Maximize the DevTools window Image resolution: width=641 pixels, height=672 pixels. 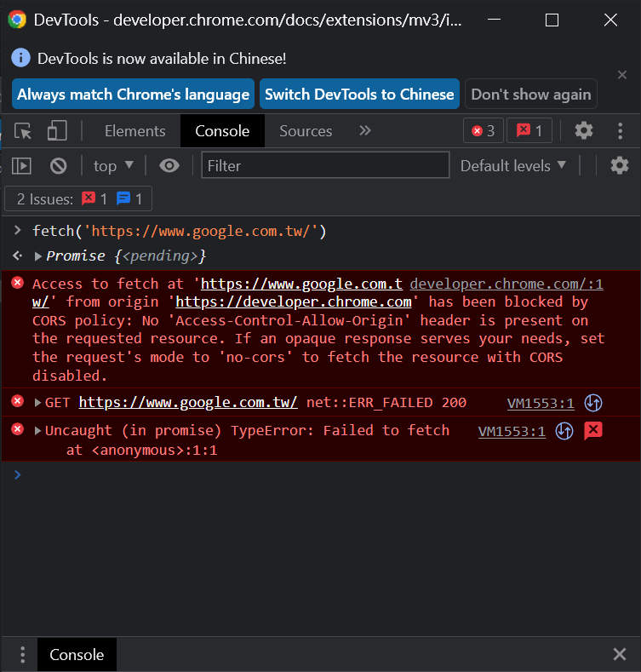[x=552, y=20]
